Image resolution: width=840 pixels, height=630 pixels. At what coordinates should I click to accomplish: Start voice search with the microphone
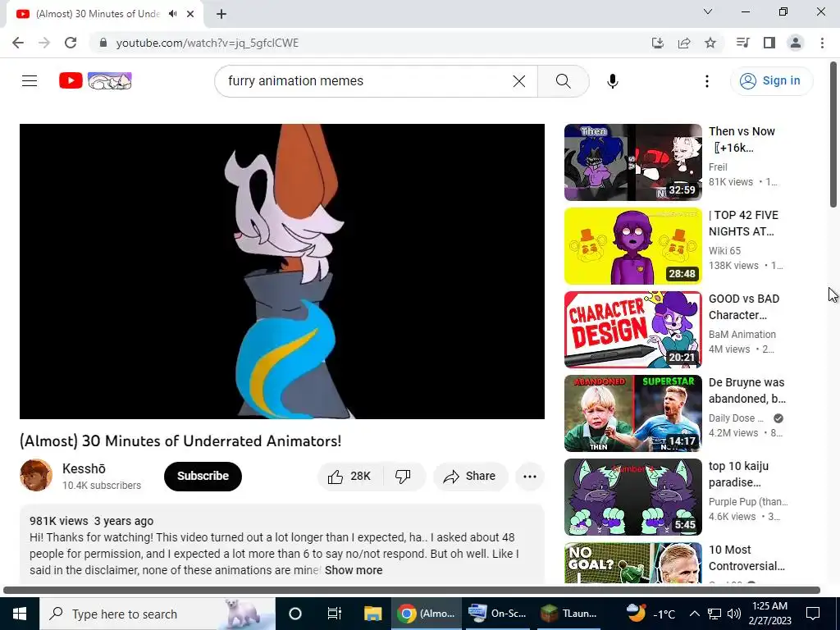click(612, 81)
